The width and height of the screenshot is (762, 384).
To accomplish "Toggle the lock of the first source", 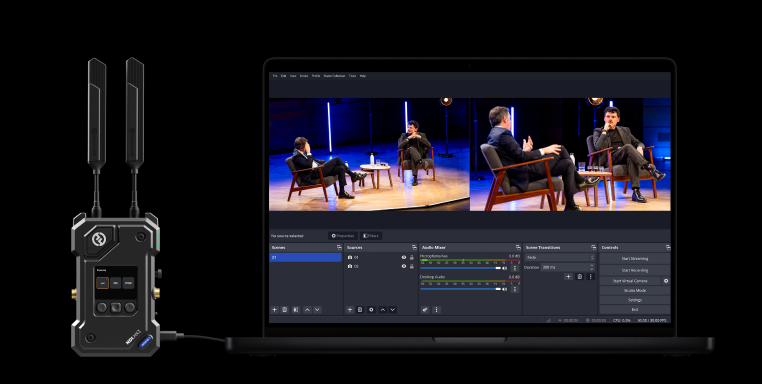I will pos(412,258).
